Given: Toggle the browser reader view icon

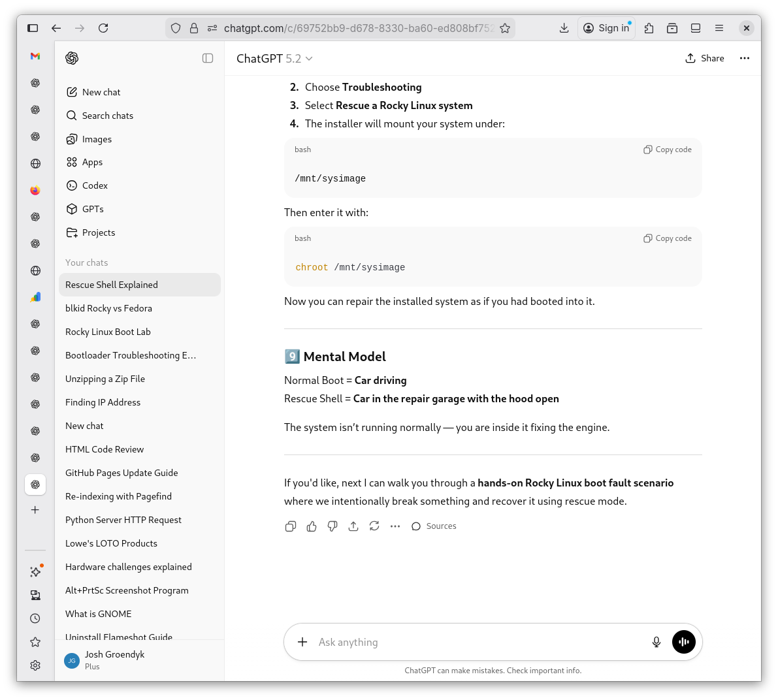Looking at the screenshot, I should coord(696,28).
